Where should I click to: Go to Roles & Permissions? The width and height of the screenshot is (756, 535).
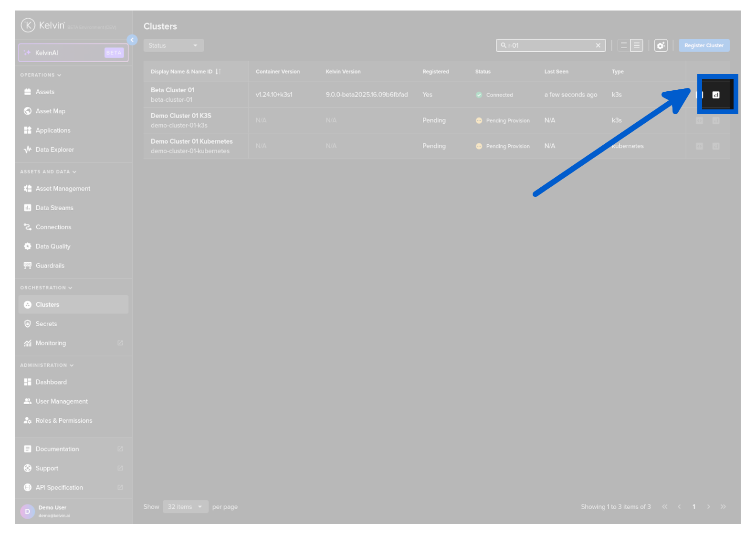point(63,421)
